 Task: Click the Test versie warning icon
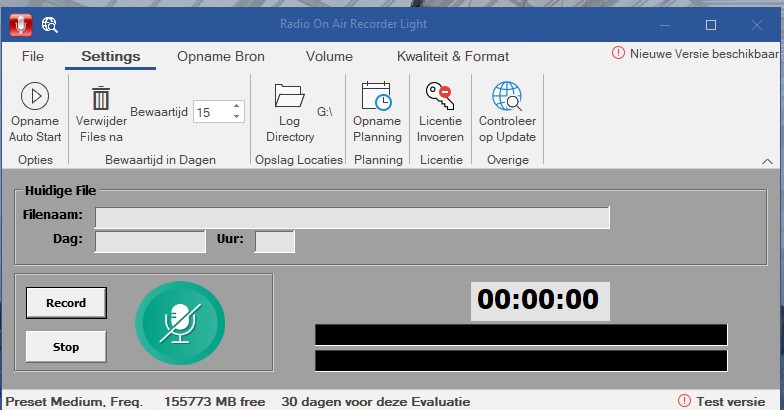684,401
